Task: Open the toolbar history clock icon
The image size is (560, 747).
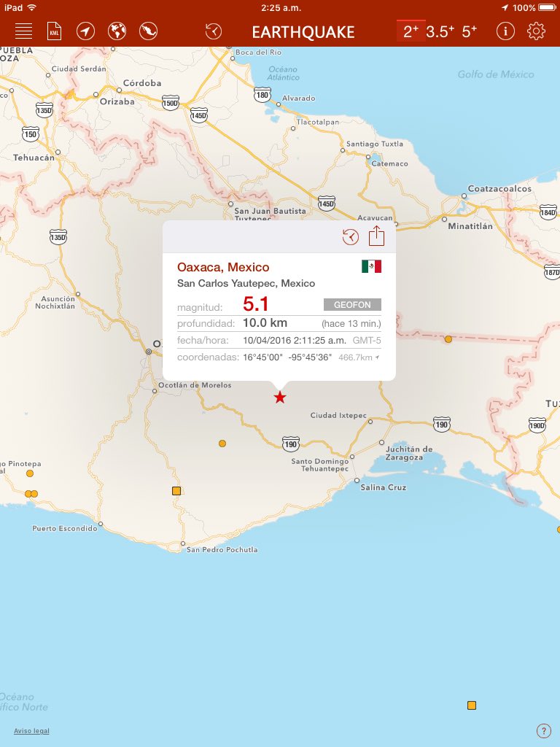Action: pos(214,31)
